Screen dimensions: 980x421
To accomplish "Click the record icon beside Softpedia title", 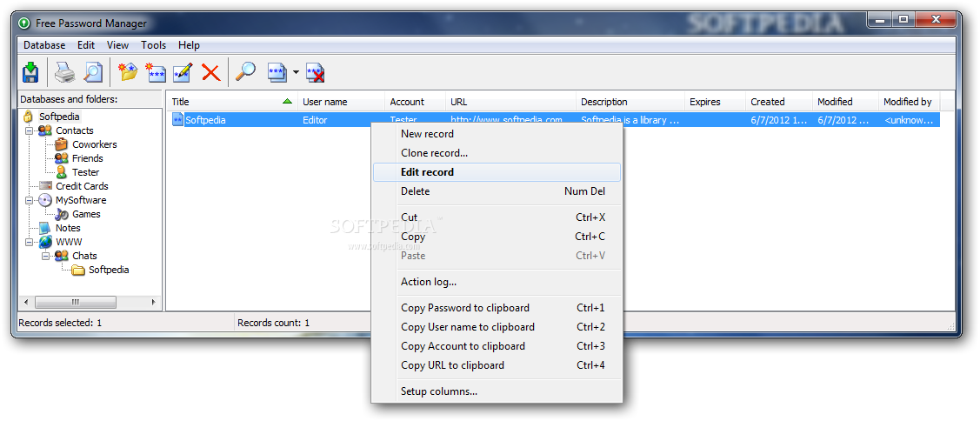I will 177,120.
